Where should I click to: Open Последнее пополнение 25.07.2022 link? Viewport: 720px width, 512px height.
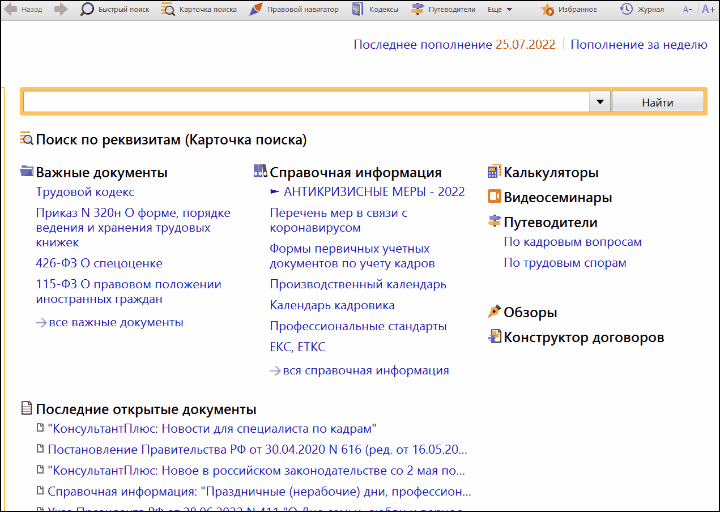455,45
